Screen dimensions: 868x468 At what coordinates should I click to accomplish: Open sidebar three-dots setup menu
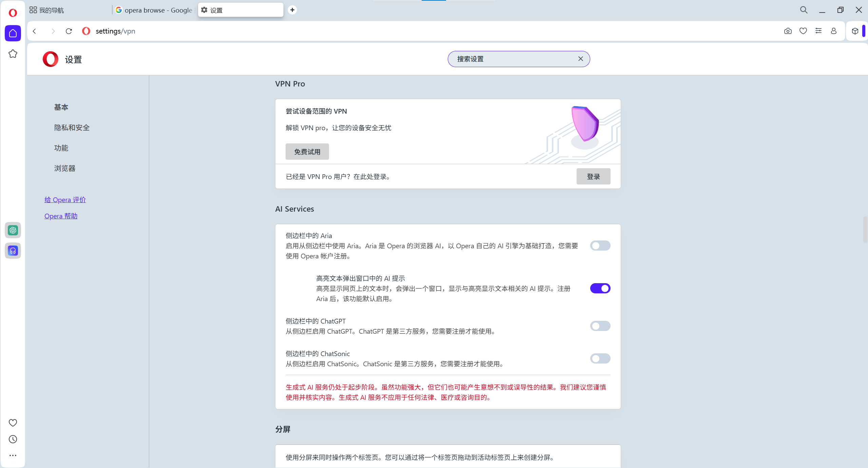tap(13, 455)
